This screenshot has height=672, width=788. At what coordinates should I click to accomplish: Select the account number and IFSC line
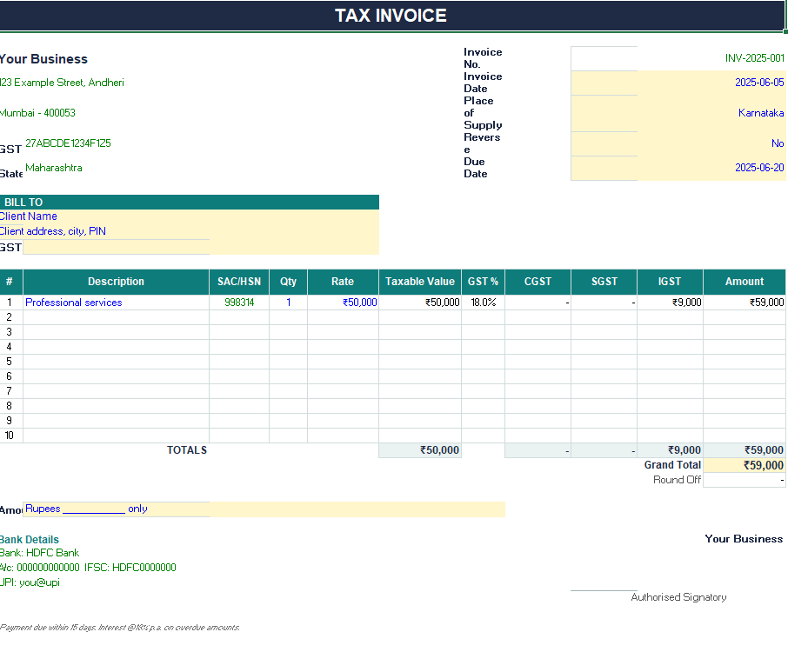pos(88,568)
